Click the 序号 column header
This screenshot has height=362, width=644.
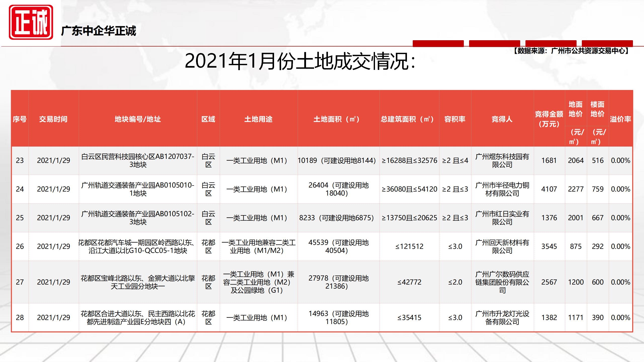pos(20,119)
